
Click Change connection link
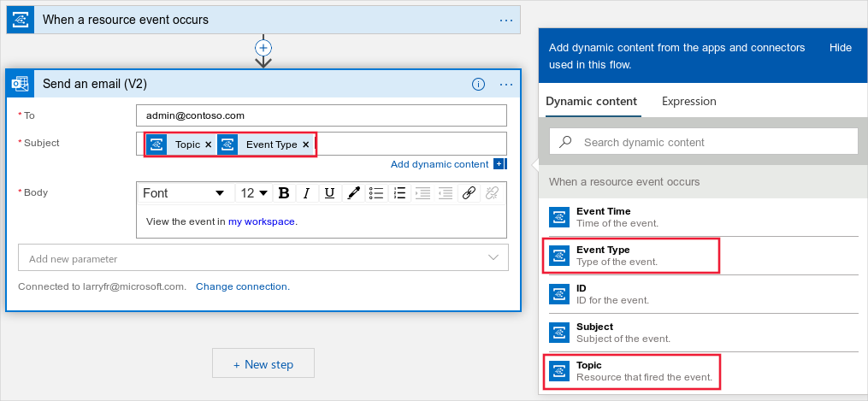(x=243, y=286)
